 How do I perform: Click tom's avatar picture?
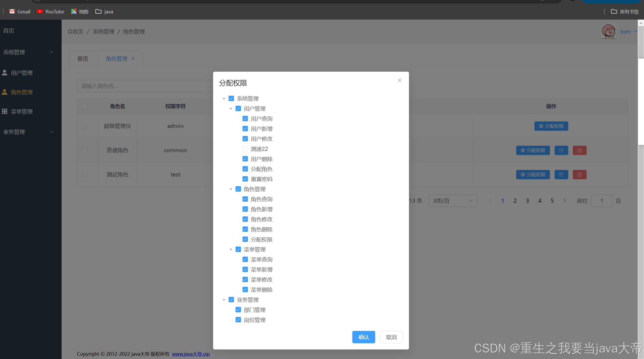(x=608, y=31)
